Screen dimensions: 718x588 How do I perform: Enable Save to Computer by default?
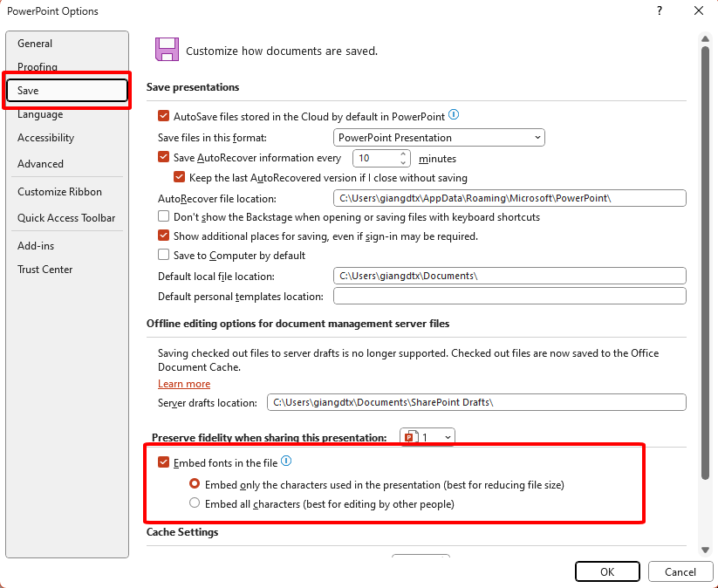pyautogui.click(x=163, y=255)
